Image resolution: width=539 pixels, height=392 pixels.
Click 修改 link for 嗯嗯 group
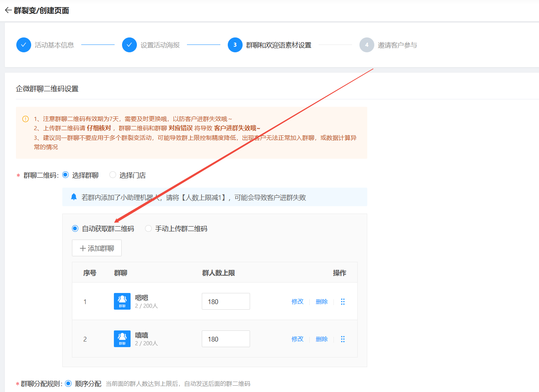[297, 302]
